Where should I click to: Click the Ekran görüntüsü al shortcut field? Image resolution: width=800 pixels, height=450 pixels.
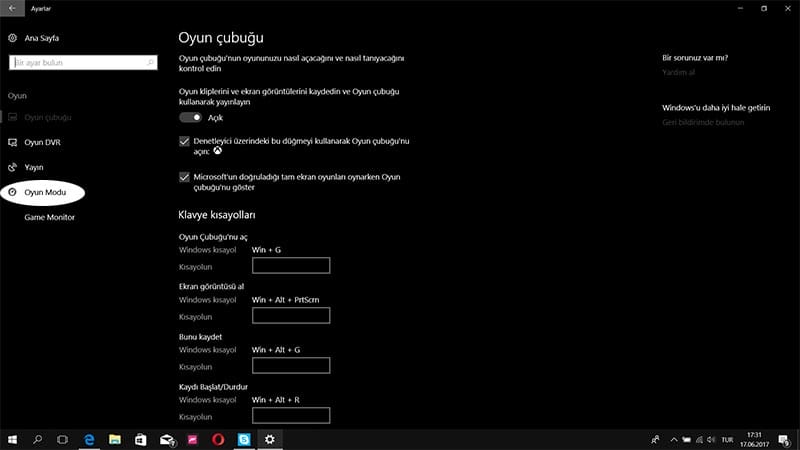291,315
